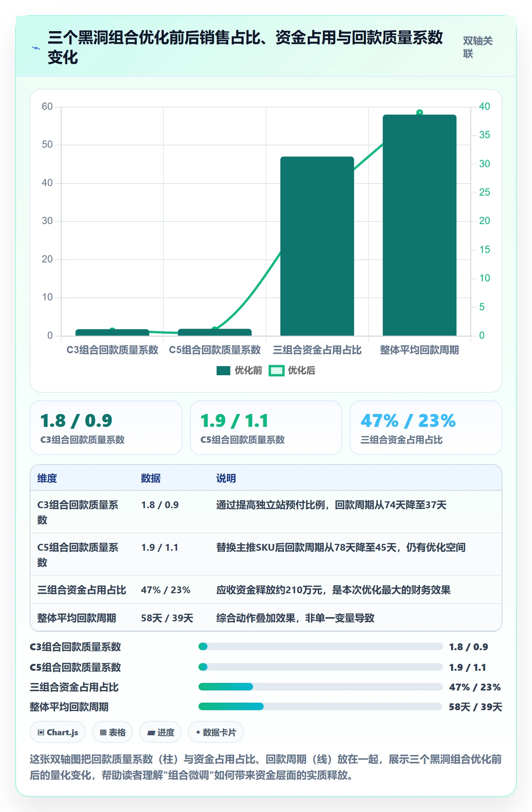Click the 应收资金释放约210万元 description cell
The height and width of the screenshot is (812, 532).
point(333,590)
